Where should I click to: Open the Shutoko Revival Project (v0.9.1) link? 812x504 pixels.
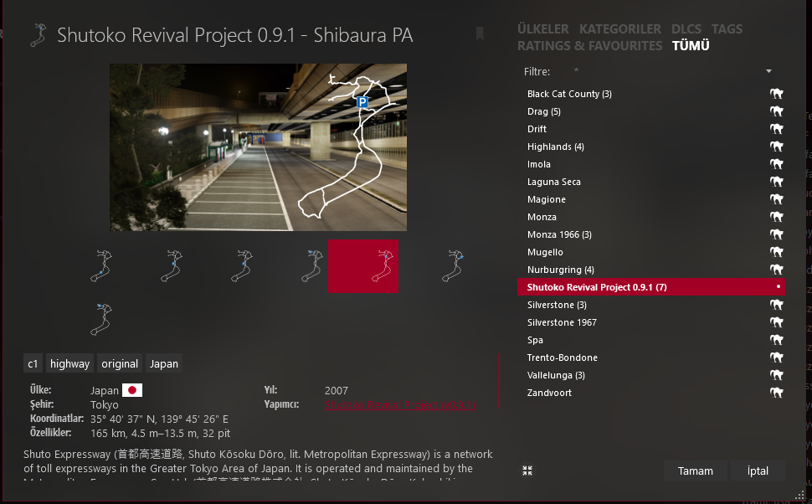click(x=400, y=404)
